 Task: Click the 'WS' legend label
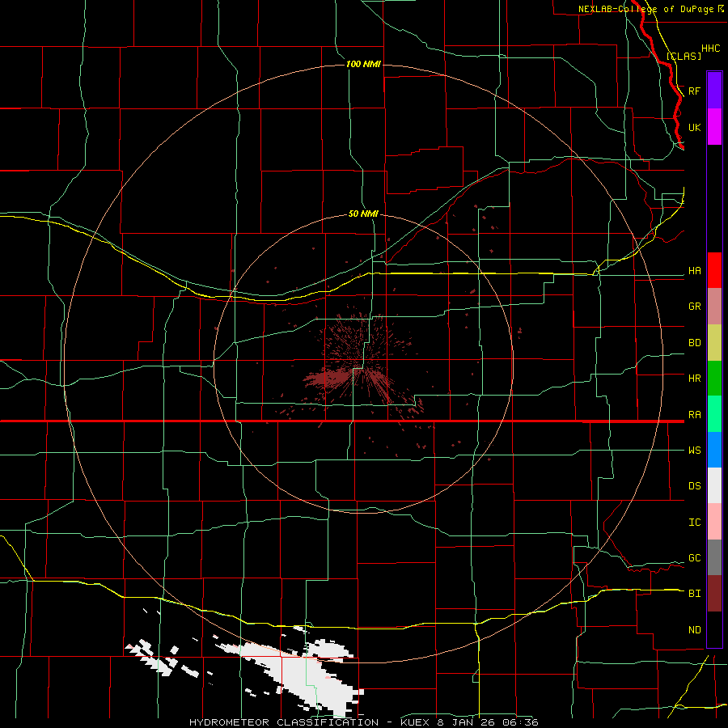coord(694,451)
